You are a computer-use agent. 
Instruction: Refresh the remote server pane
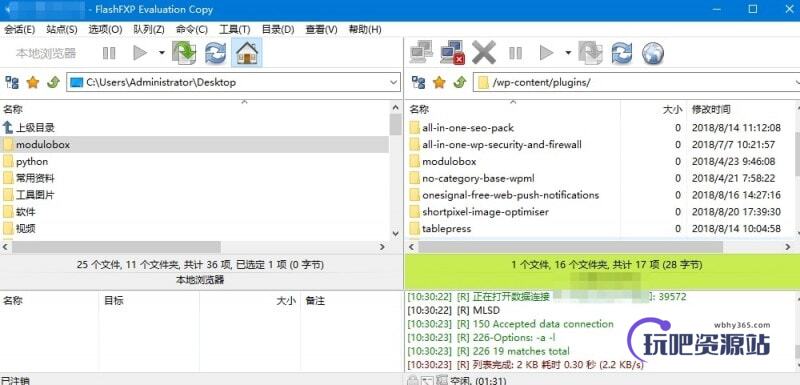pos(621,53)
